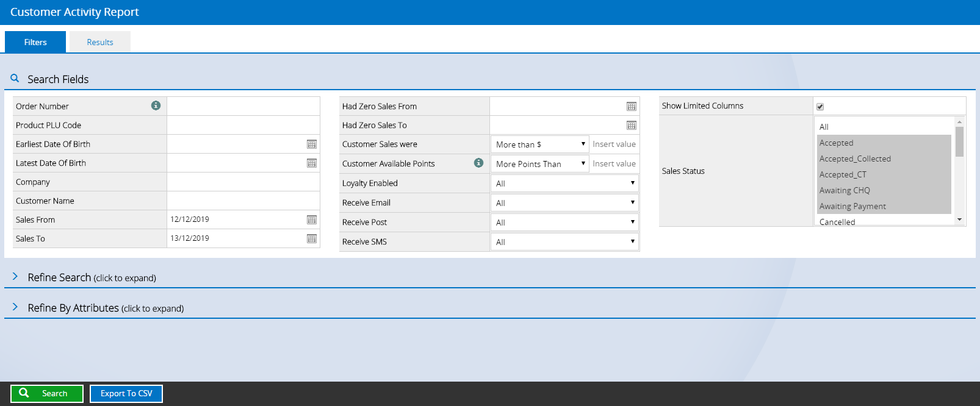Open calendar for Latest Date Of Birth
980x406 pixels.
[x=312, y=163]
